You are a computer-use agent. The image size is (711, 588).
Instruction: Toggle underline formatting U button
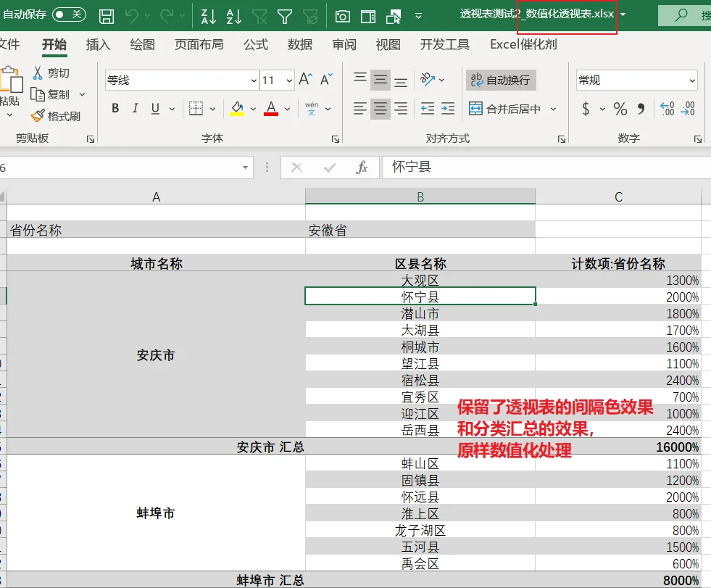pos(155,109)
